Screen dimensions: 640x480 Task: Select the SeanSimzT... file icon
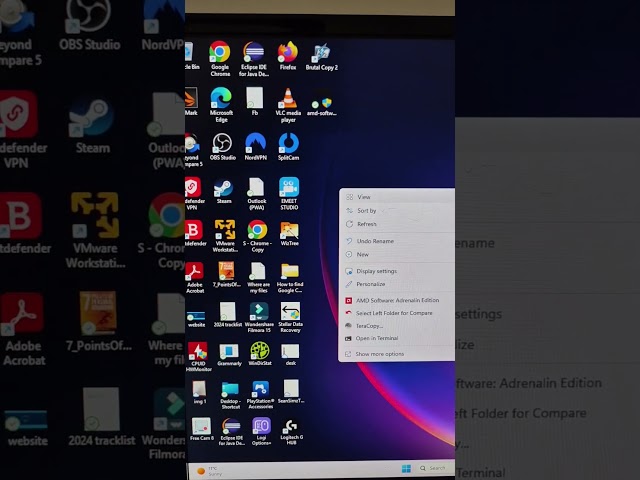(291, 392)
